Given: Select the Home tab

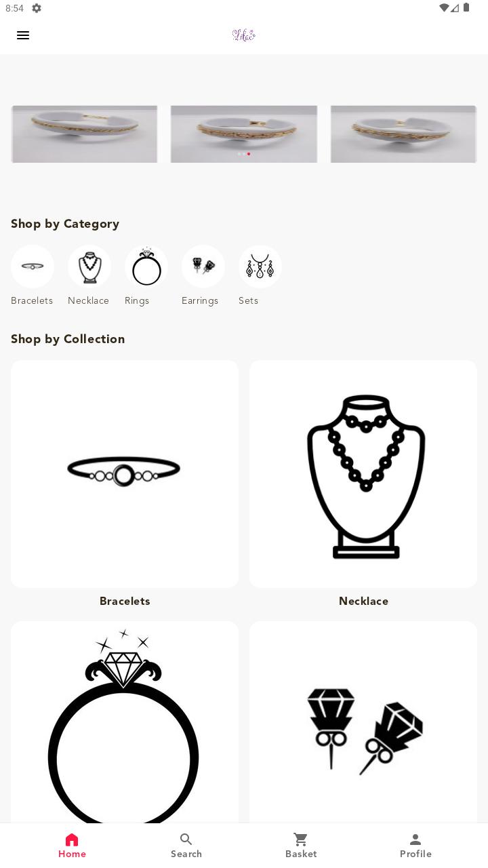Looking at the screenshot, I should pyautogui.click(x=72, y=846).
